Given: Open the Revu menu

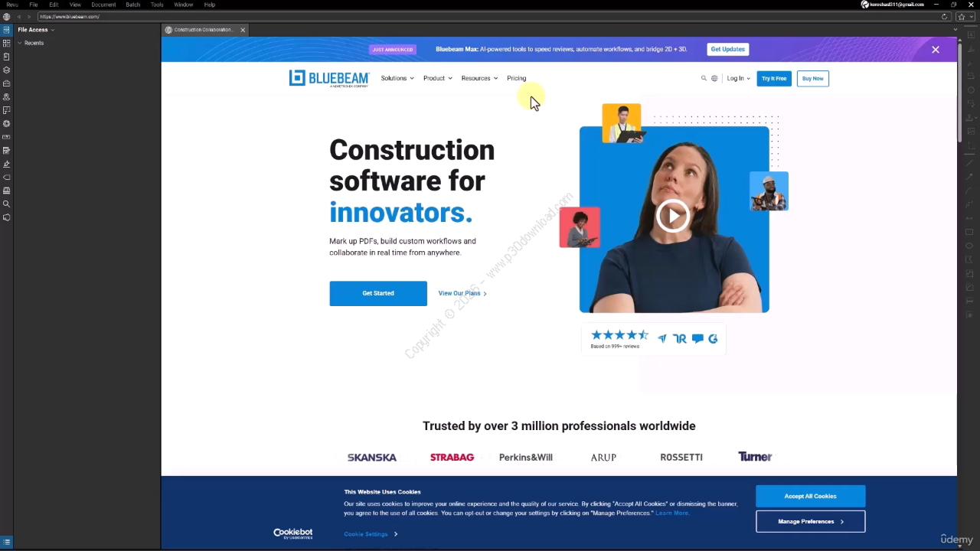Looking at the screenshot, I should click(12, 5).
